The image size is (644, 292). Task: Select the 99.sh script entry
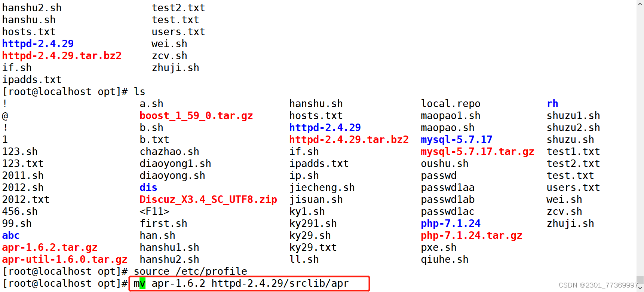tap(17, 223)
